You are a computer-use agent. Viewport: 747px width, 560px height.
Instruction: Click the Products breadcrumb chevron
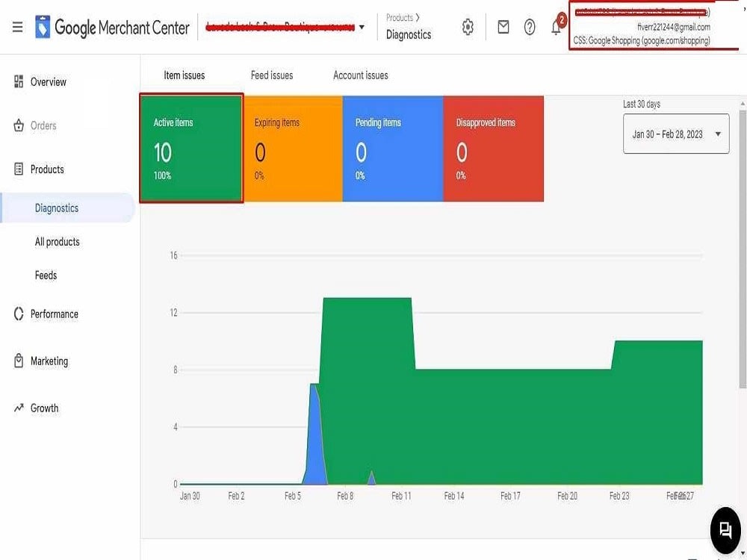(418, 18)
